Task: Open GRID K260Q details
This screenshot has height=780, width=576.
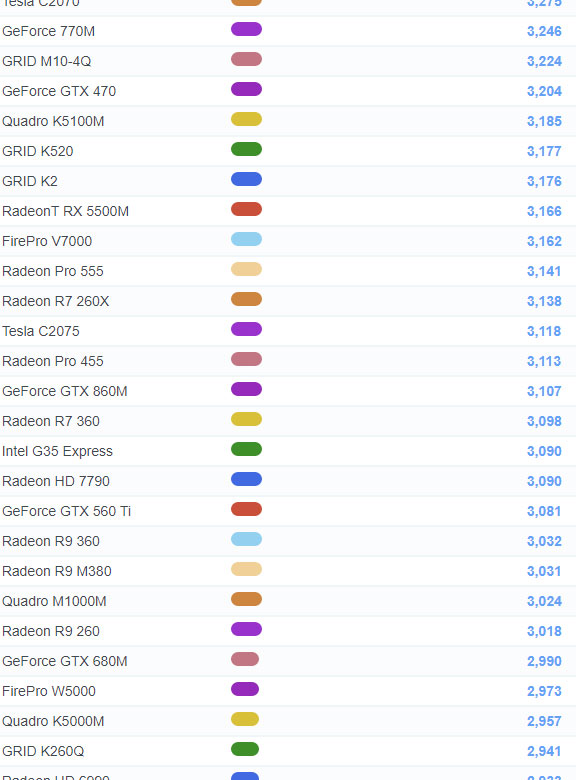Action: pos(43,751)
